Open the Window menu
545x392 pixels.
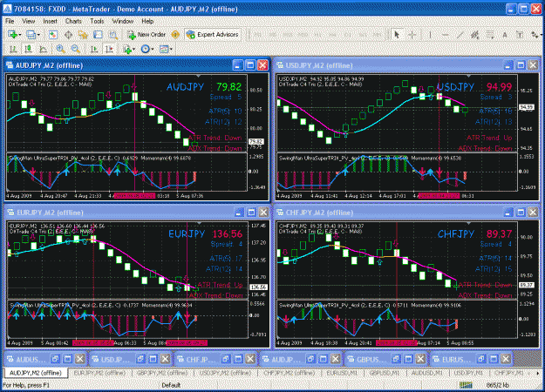pyautogui.click(x=123, y=21)
